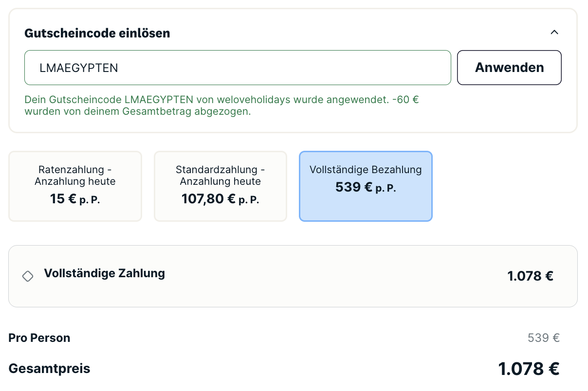Click the bold 1.078 € total price
This screenshot has height=391, width=588.
coord(529,369)
